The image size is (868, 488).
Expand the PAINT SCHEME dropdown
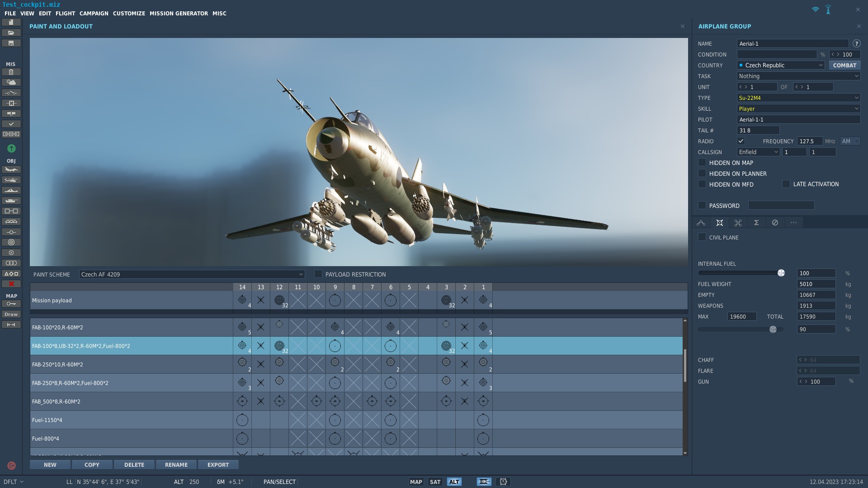pos(192,274)
